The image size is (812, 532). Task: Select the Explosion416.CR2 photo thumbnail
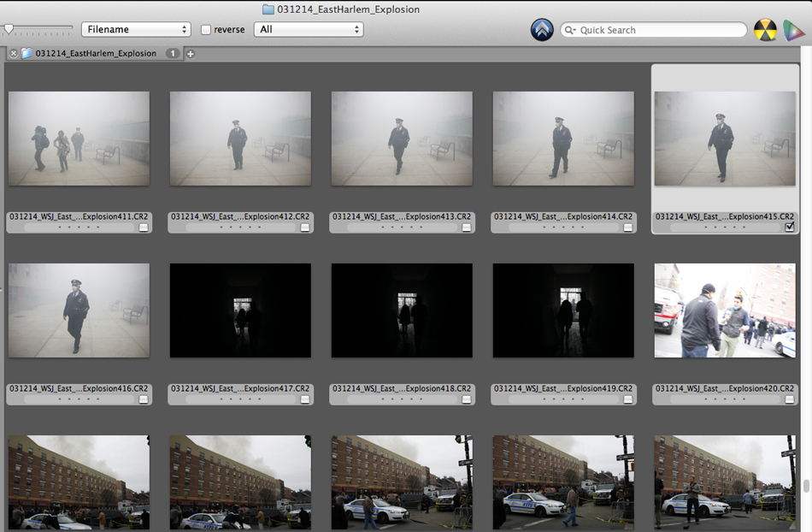point(79,310)
